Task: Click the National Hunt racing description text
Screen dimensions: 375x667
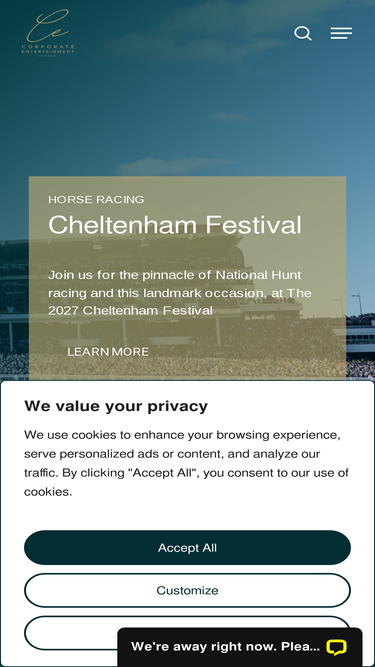Action: pos(179,293)
